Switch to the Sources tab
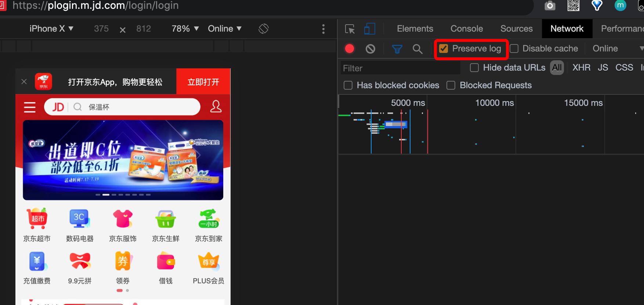The height and width of the screenshot is (305, 644). 516,29
